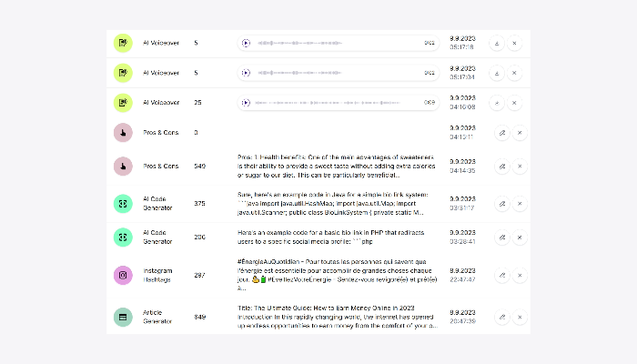Delete the 549-word Pros & Cons entry
The image size is (637, 364).
(x=520, y=167)
